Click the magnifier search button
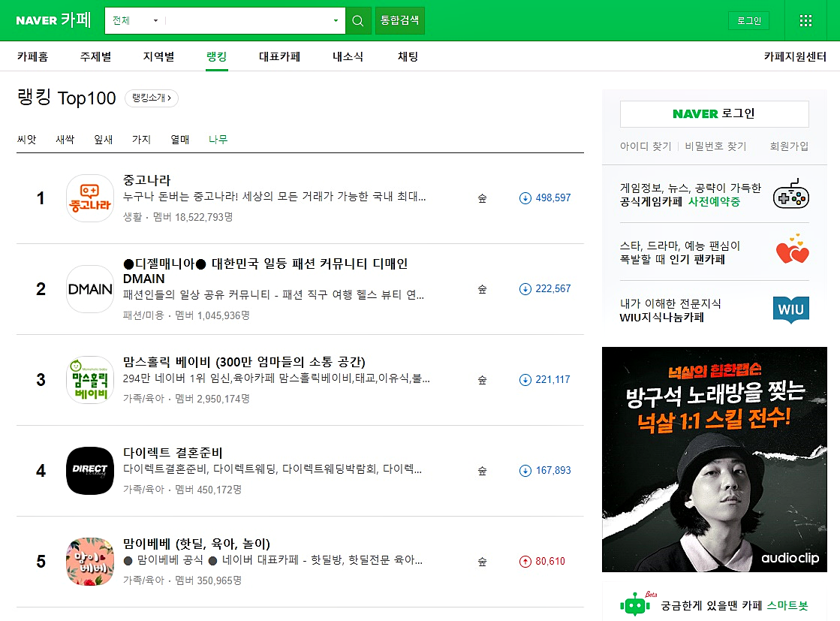 358,21
